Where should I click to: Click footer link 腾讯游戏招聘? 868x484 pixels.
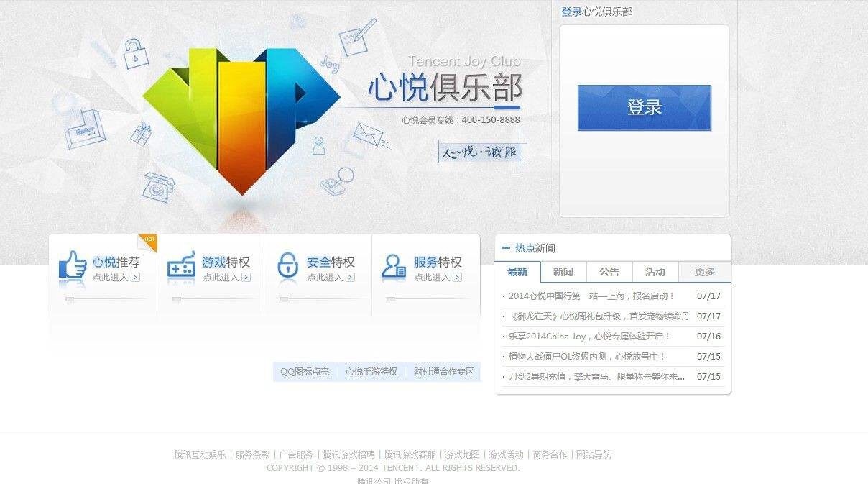point(349,455)
